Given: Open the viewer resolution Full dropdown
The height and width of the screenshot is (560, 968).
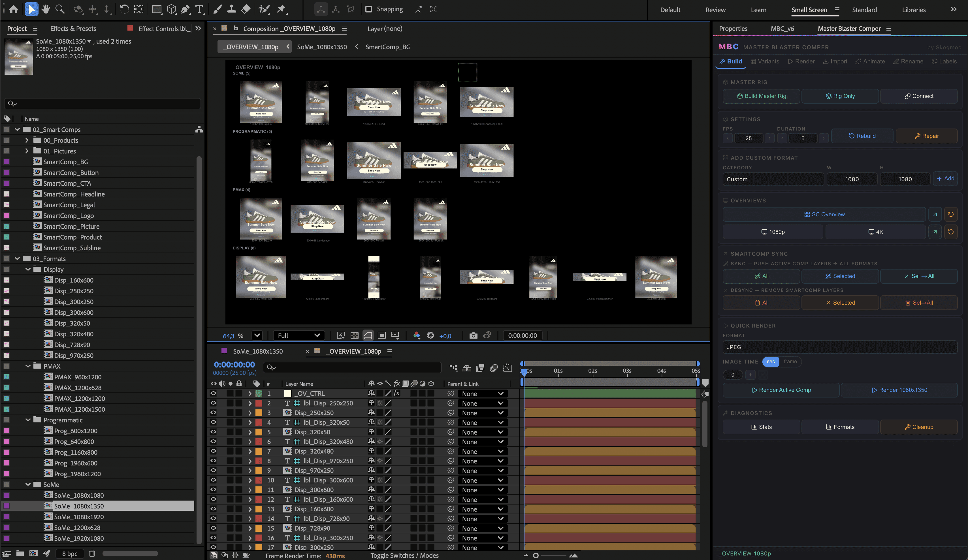Looking at the screenshot, I should coord(299,336).
